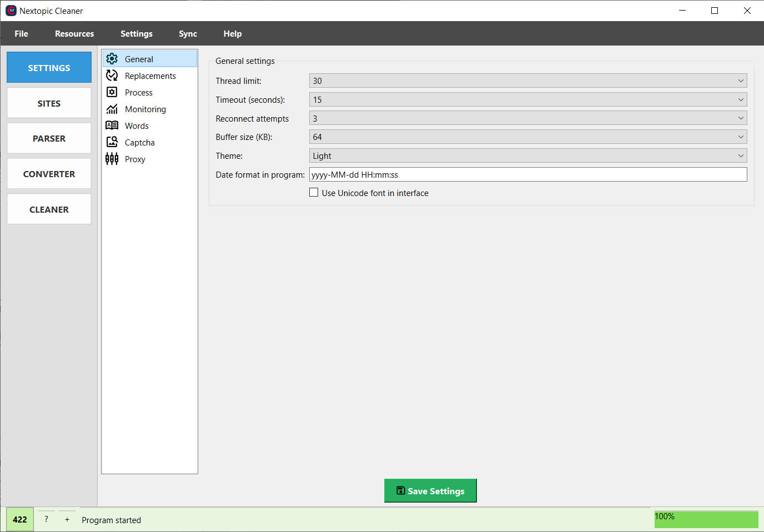
Task: Open the Sync menu
Action: pyautogui.click(x=188, y=34)
